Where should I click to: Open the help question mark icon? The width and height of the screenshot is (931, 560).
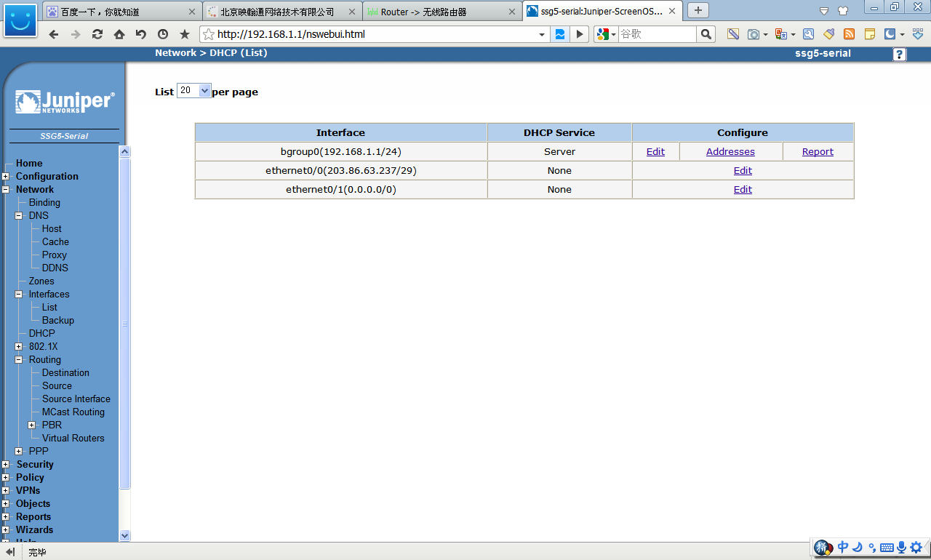[x=900, y=55]
